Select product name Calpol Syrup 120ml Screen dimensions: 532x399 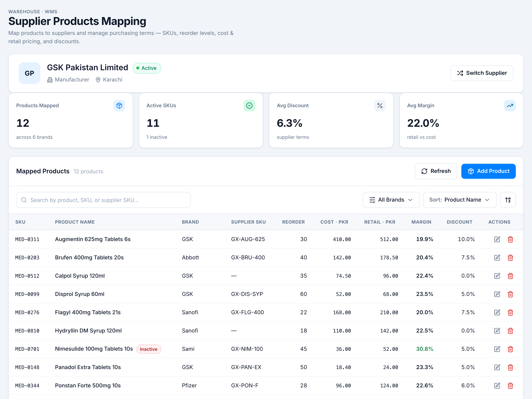(80, 276)
